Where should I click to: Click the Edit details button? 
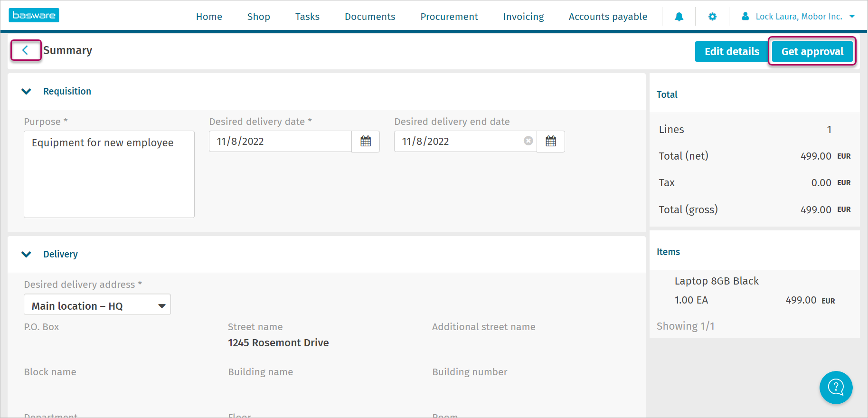(x=732, y=51)
